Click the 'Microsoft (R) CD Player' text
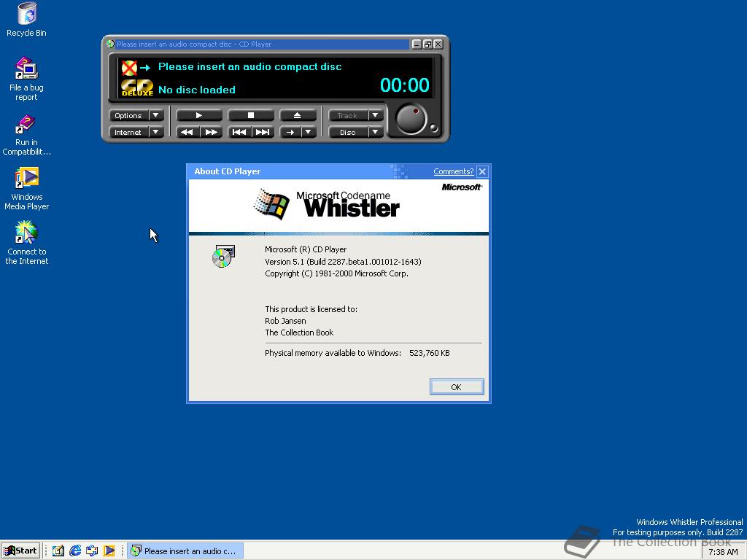The height and width of the screenshot is (560, 747). [x=306, y=249]
